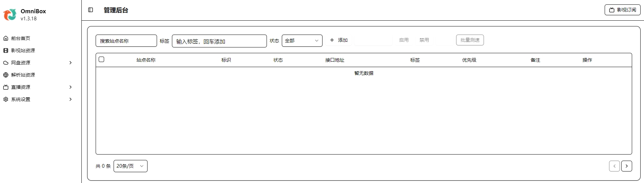Click the 状态 column header

click(278, 60)
